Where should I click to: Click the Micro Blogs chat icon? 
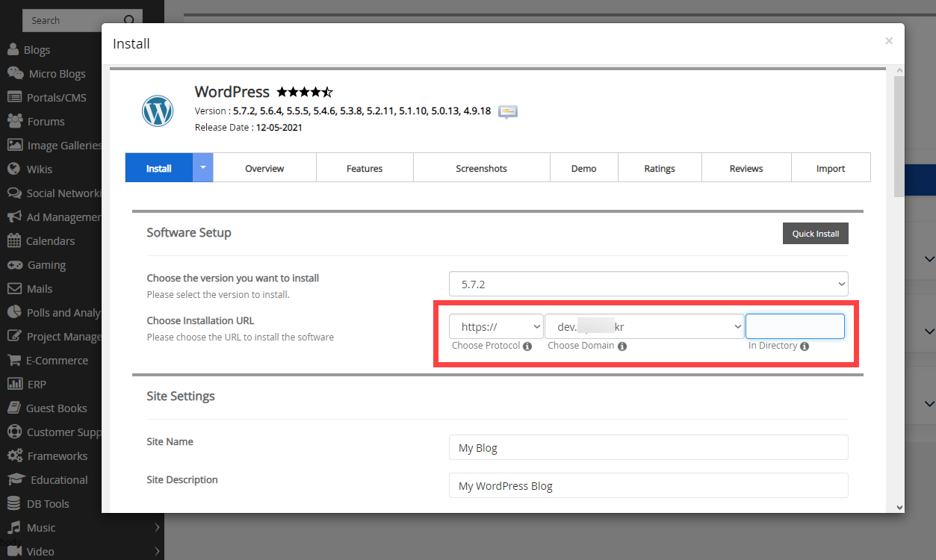(x=15, y=73)
